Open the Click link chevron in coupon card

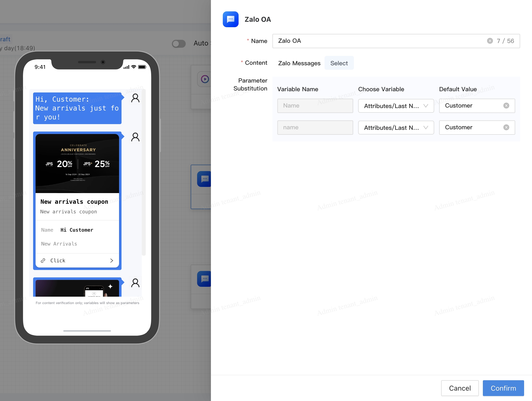tap(112, 261)
